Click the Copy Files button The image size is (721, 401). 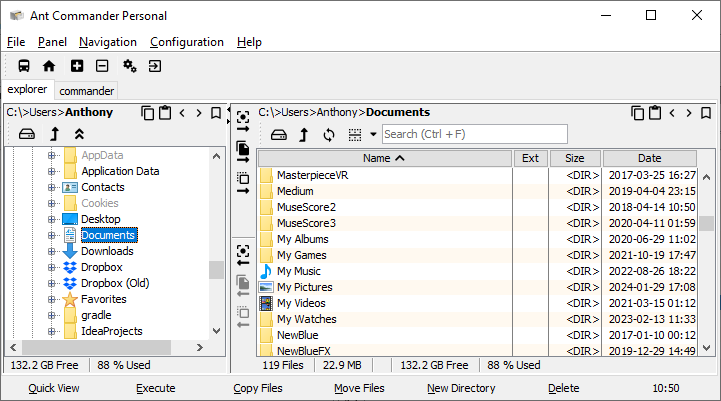(x=258, y=388)
